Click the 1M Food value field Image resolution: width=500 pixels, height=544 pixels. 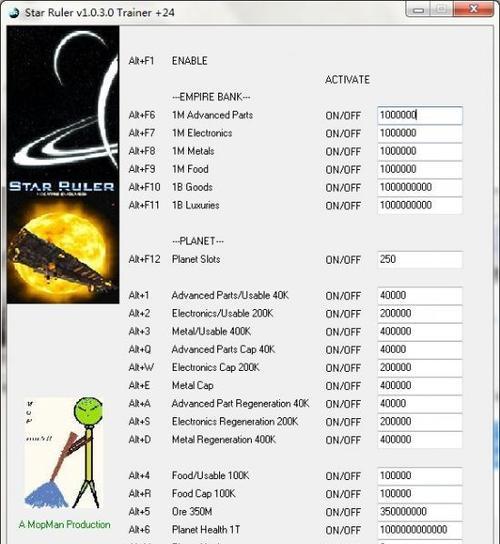(420, 169)
